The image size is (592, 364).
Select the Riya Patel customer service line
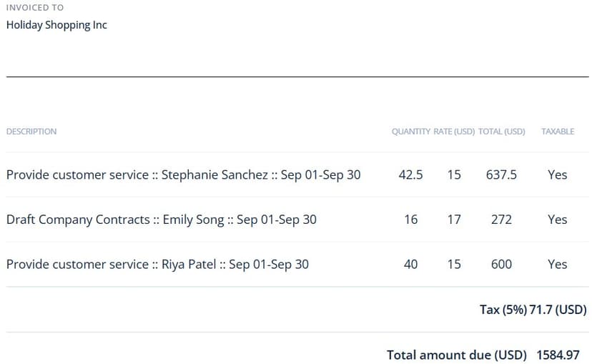click(157, 265)
